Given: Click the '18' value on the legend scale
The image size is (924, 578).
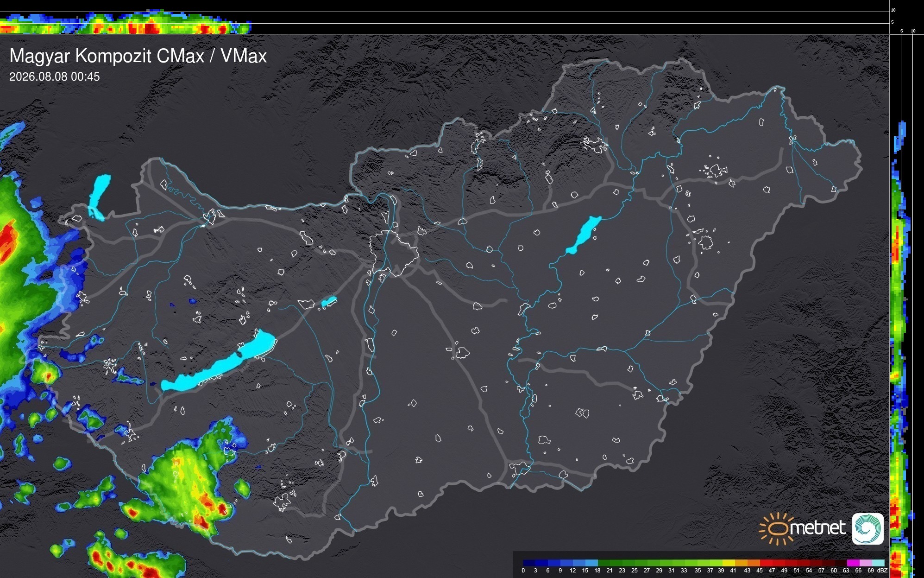Looking at the screenshot, I should tap(597, 571).
